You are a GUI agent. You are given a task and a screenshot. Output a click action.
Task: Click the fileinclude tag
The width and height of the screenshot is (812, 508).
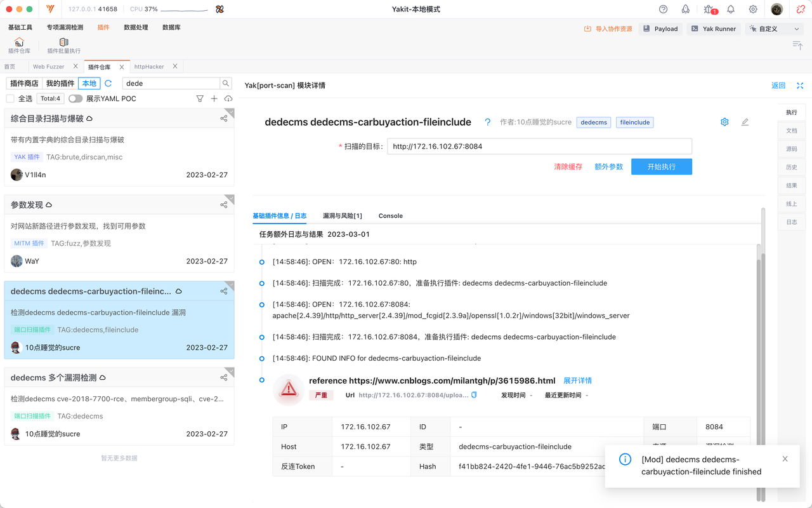pos(635,122)
